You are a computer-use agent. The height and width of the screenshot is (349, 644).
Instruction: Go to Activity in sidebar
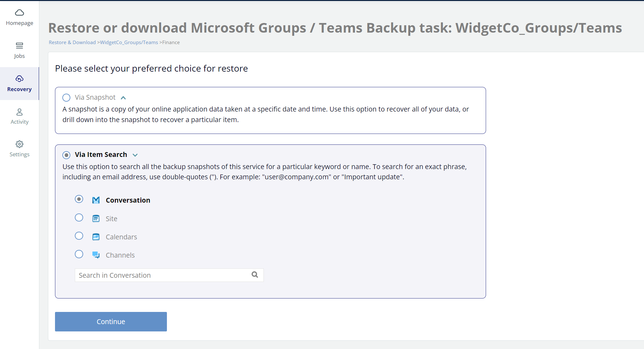pos(20,116)
